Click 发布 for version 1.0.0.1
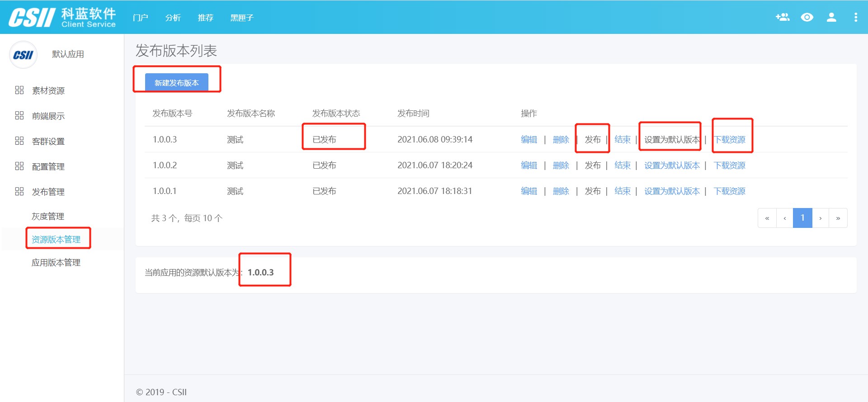This screenshot has width=868, height=402. 593,191
